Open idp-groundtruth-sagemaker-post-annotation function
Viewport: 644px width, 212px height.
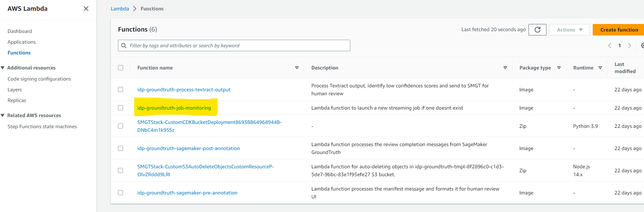click(x=189, y=148)
